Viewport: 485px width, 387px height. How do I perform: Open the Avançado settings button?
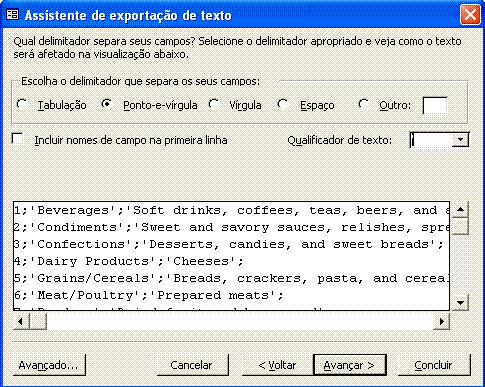coord(49,365)
